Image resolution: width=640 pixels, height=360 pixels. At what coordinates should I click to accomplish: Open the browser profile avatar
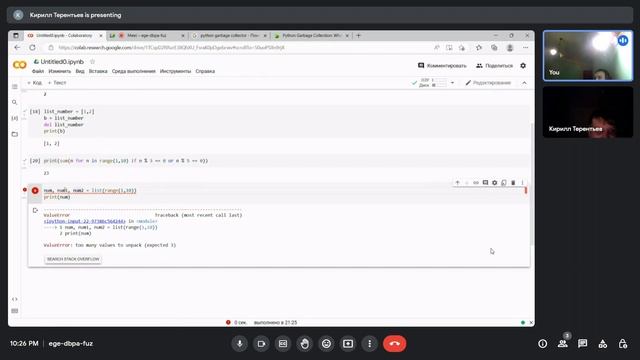(510, 48)
